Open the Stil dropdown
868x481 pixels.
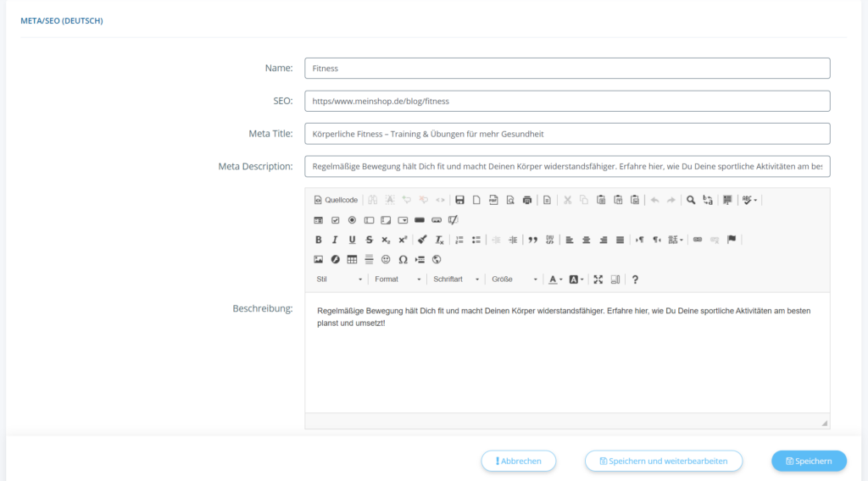(x=338, y=279)
